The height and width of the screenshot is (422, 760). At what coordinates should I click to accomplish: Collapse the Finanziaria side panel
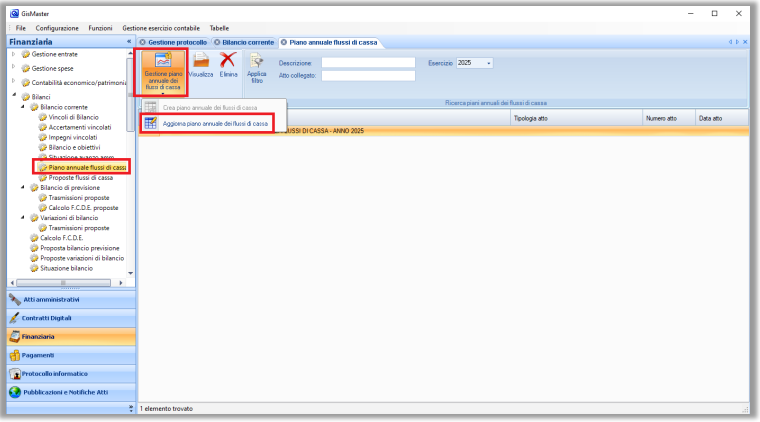(128, 42)
